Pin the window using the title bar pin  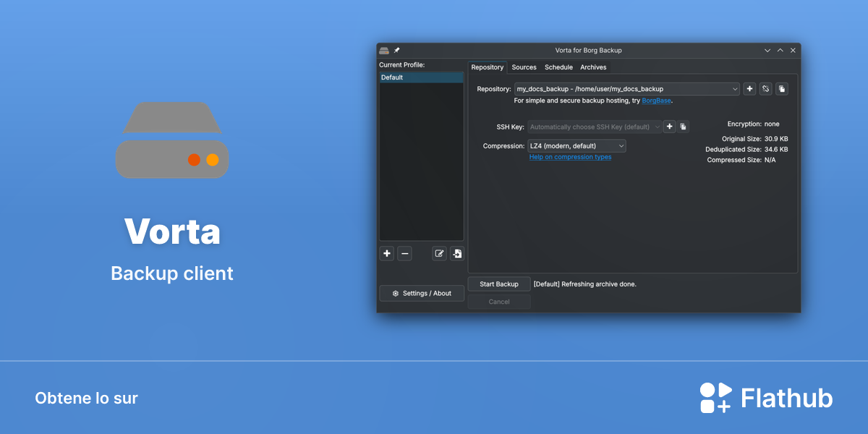coord(396,50)
